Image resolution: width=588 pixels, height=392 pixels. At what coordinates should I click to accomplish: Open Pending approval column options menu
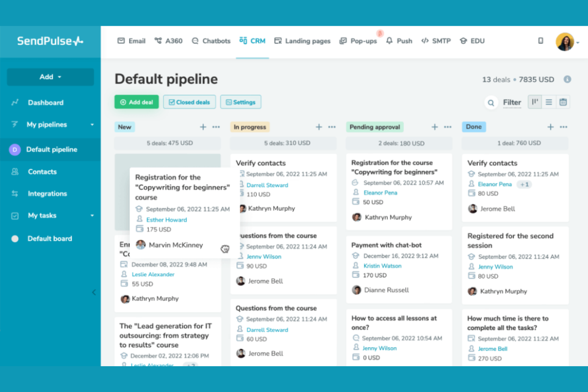pos(448,127)
